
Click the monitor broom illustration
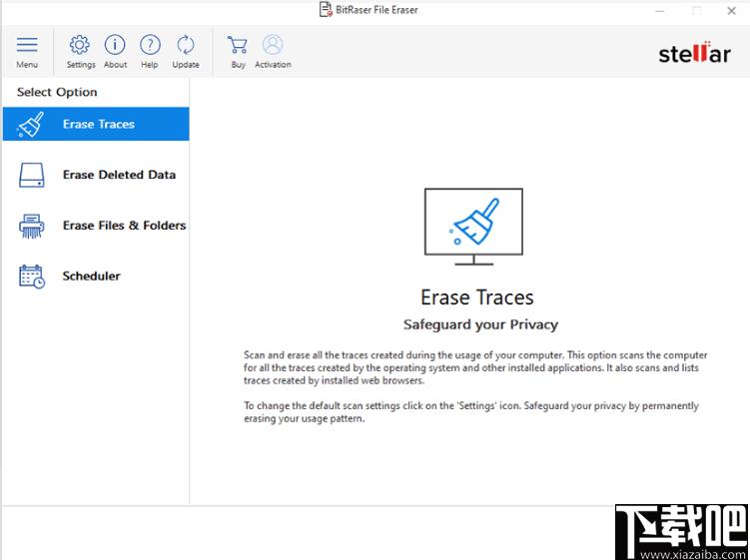point(473,227)
